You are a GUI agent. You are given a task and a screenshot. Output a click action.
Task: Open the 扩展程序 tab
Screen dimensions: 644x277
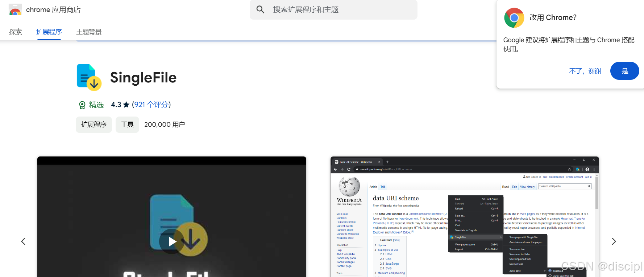click(49, 32)
